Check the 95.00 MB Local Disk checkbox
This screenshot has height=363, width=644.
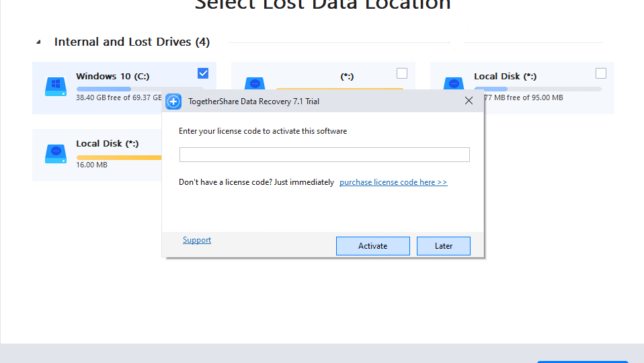click(600, 73)
